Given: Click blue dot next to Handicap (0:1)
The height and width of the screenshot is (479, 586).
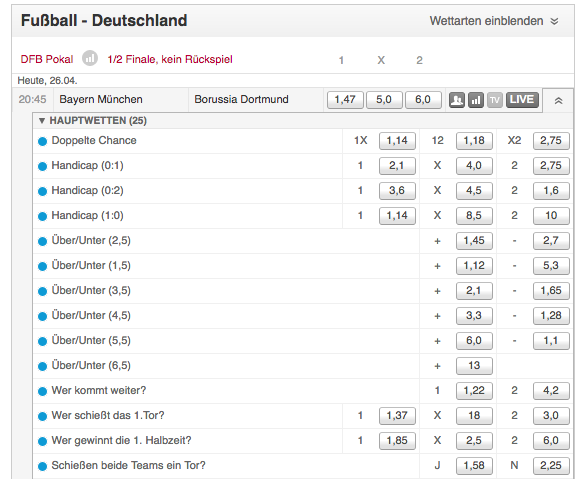Looking at the screenshot, I should [x=43, y=166].
